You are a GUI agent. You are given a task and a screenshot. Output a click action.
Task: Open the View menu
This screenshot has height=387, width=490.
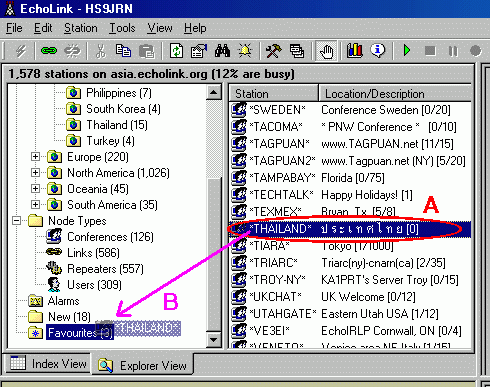pyautogui.click(x=160, y=28)
